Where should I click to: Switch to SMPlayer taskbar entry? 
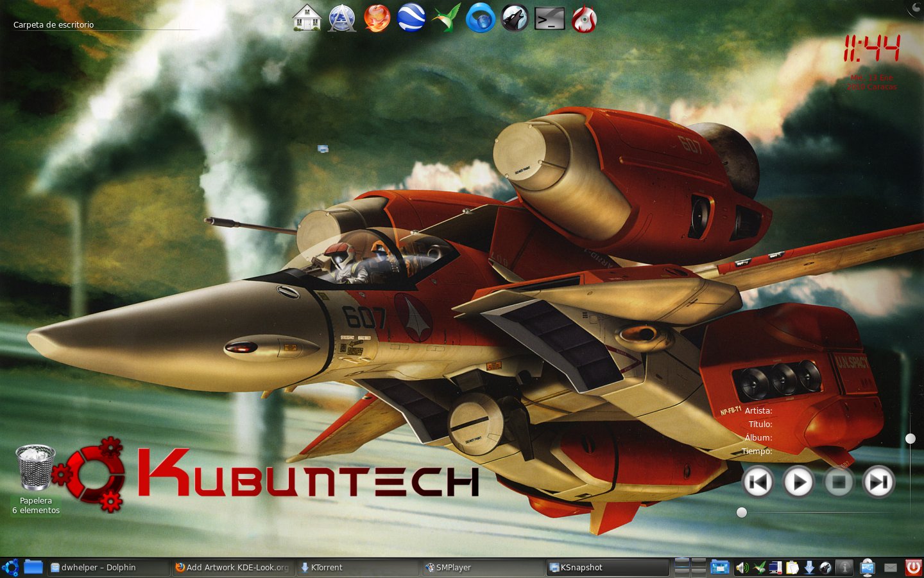483,568
